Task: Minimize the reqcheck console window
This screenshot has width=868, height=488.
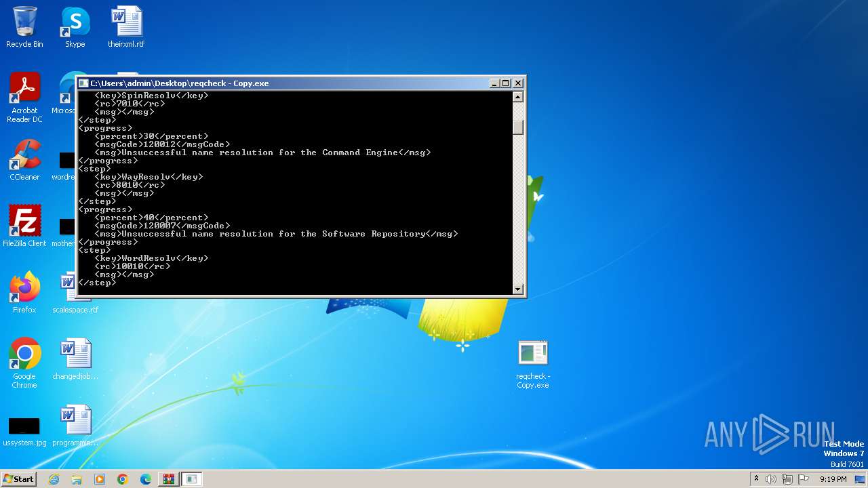Action: pos(494,83)
